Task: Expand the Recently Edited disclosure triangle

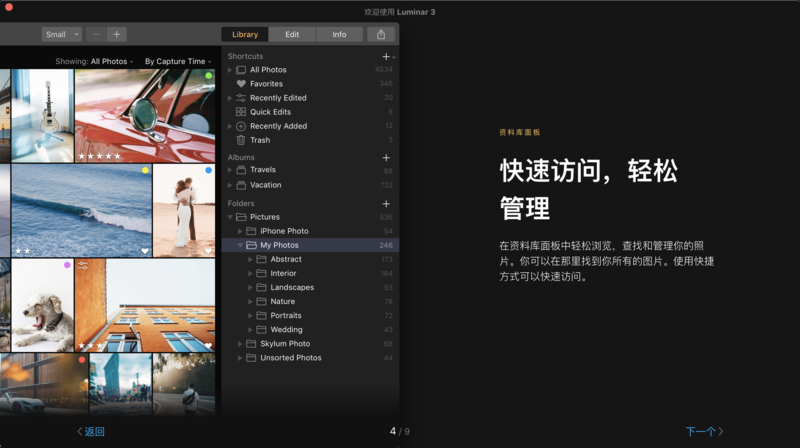Action: pyautogui.click(x=230, y=98)
